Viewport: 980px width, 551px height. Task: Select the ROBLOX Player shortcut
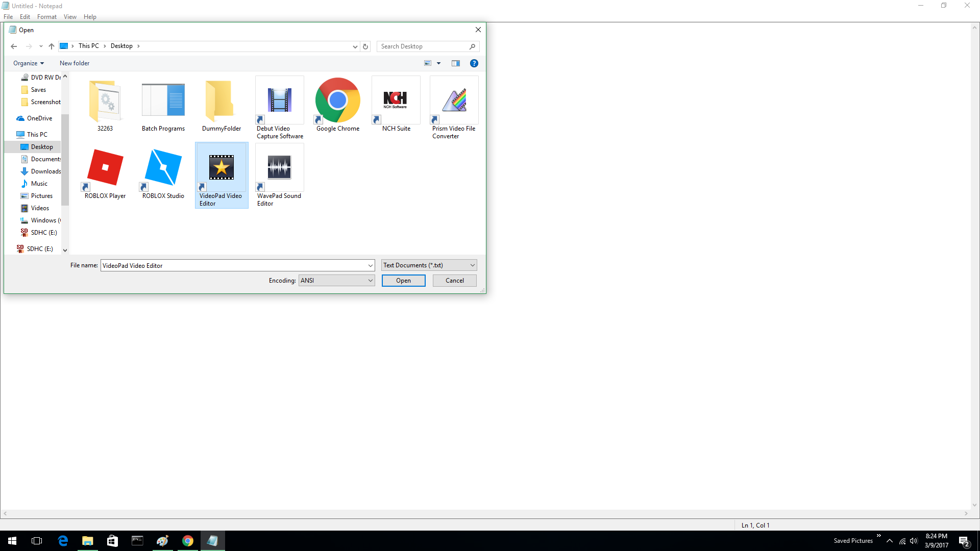point(105,168)
